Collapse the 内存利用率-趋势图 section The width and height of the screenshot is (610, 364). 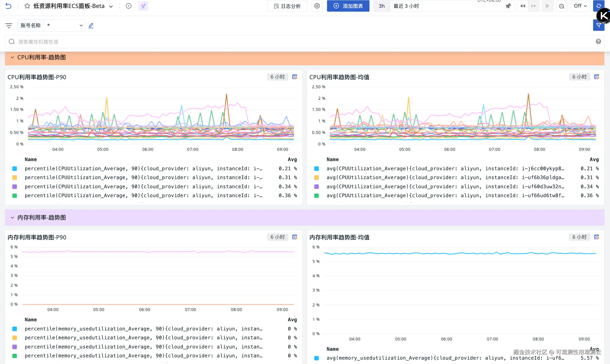(x=12, y=217)
